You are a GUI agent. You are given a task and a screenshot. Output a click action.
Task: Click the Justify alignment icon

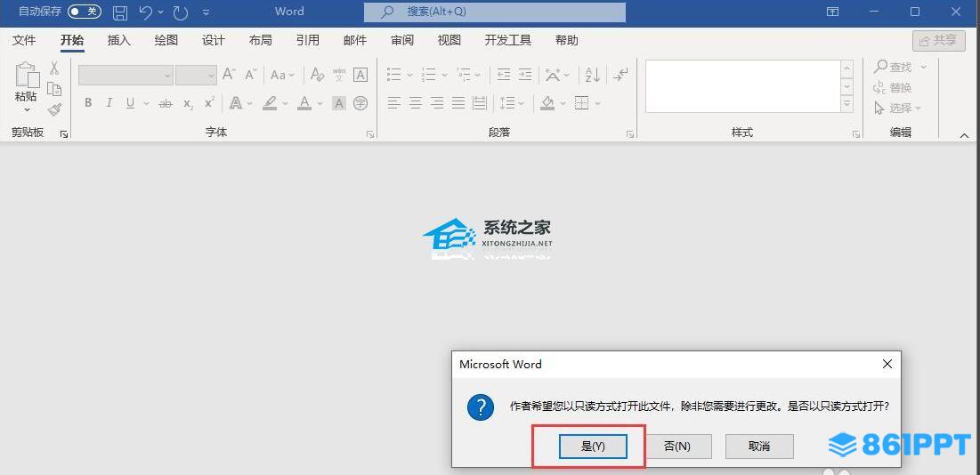(x=458, y=103)
